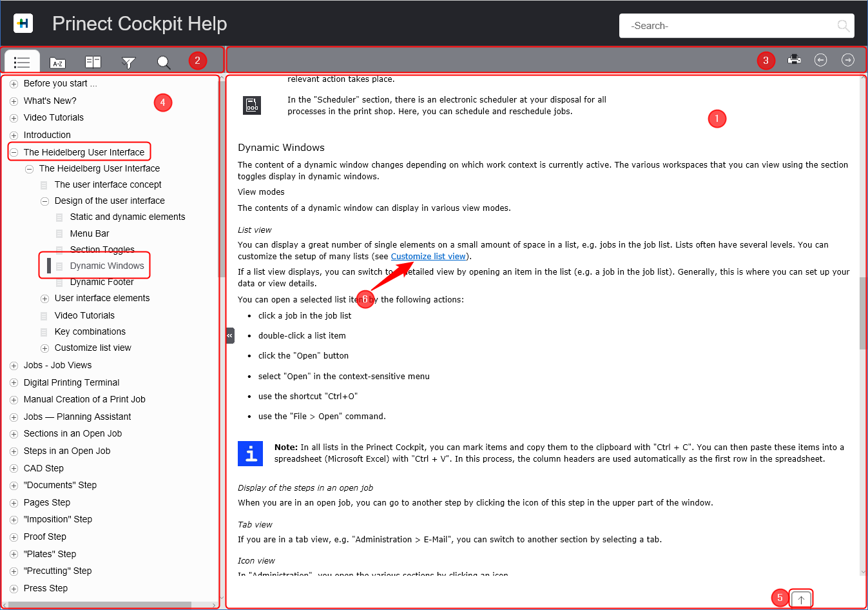The image size is (868, 610).
Task: Open the Customize list view link
Action: tap(428, 257)
